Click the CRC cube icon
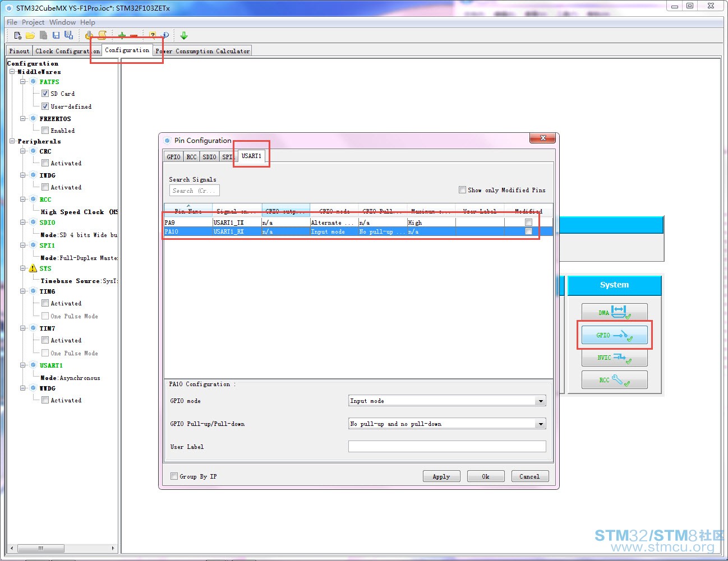Image resolution: width=728 pixels, height=561 pixels. (x=33, y=151)
